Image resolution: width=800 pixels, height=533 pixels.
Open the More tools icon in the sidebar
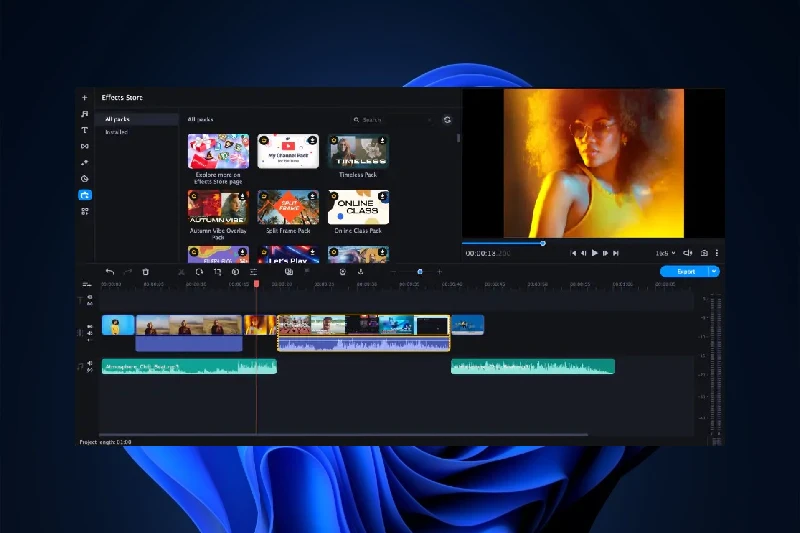[85, 211]
